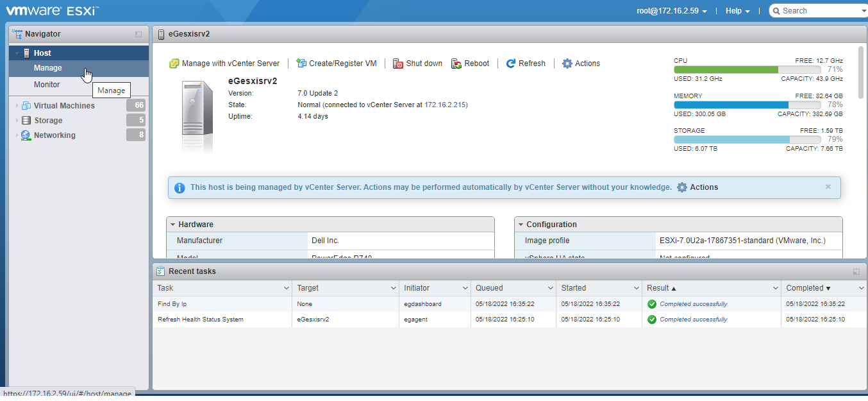The image size is (868, 401).
Task: Open the Help dropdown menu
Action: coord(738,11)
